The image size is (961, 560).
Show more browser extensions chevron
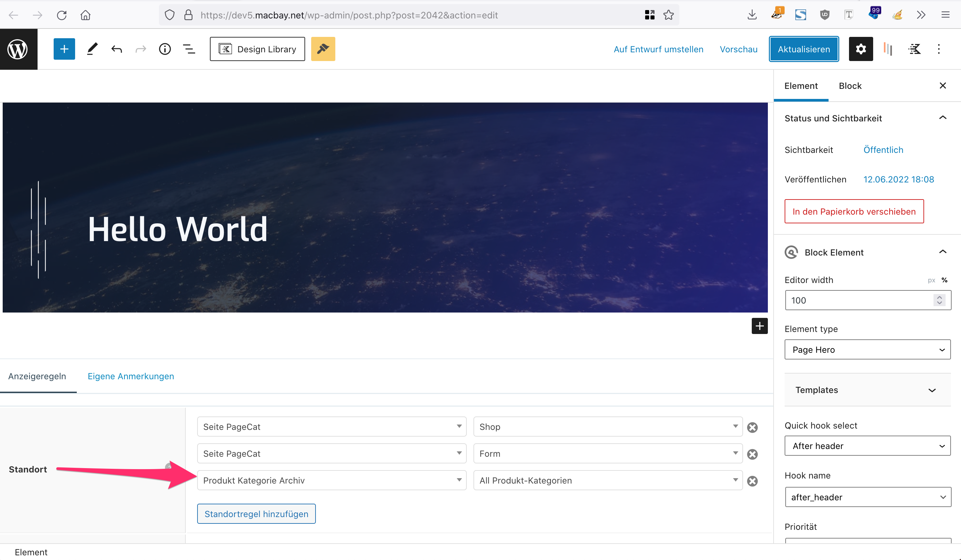click(x=921, y=15)
